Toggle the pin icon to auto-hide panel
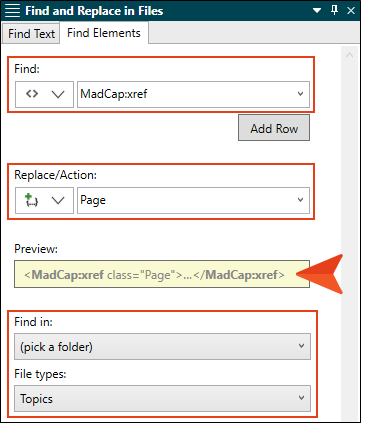 334,10
